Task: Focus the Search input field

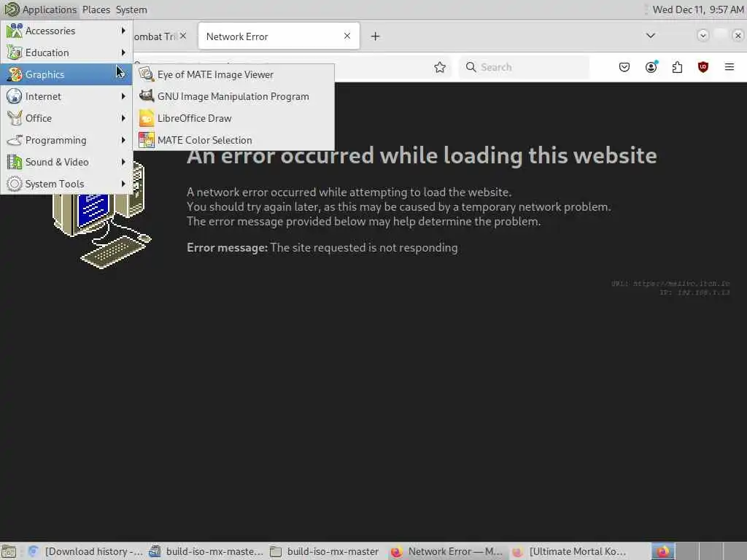Action: point(524,67)
